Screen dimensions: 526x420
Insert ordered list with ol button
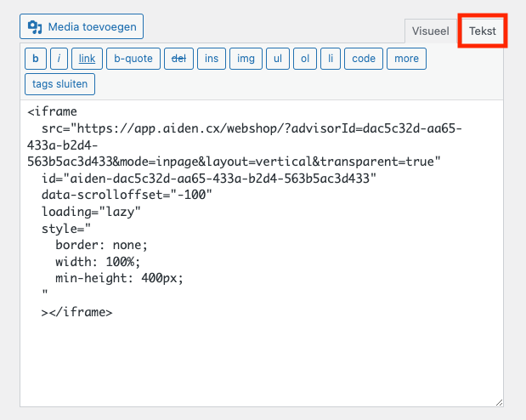coord(305,59)
